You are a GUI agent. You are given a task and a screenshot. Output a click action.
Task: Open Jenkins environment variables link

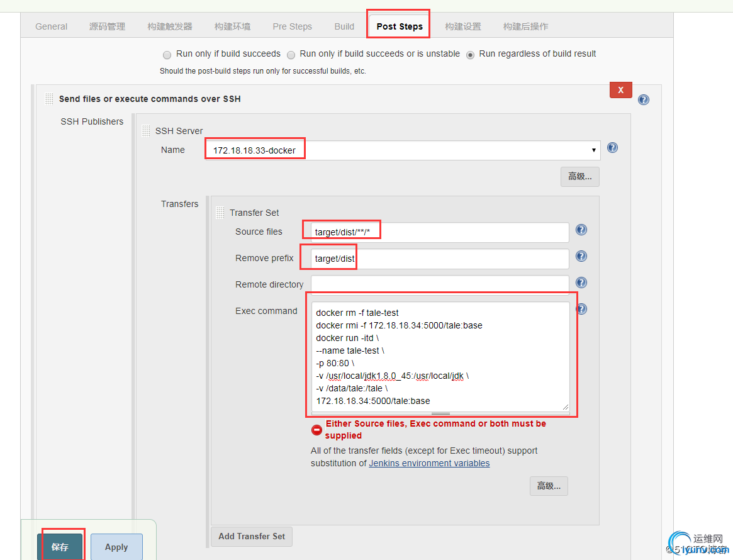(x=429, y=463)
